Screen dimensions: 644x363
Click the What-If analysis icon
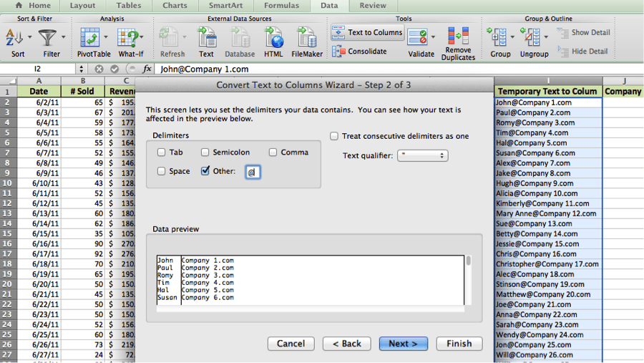(x=127, y=37)
